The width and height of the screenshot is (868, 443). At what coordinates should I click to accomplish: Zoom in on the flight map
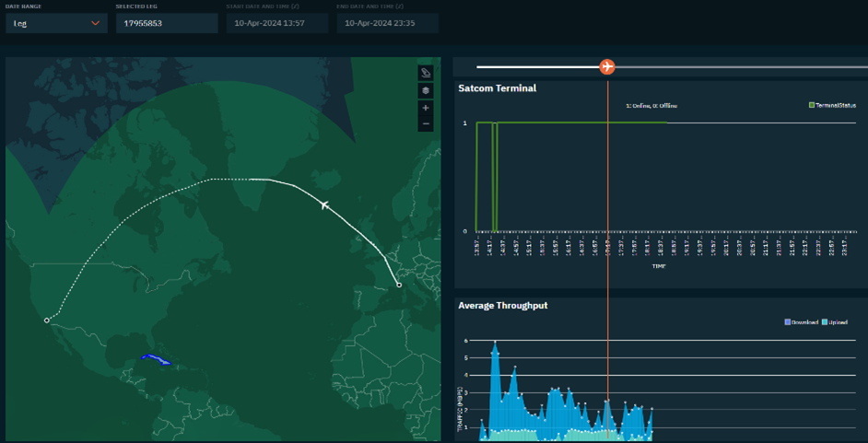coord(426,108)
